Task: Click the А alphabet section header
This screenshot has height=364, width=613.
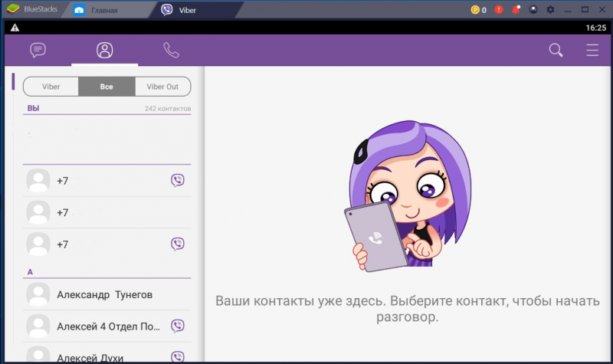Action: coord(30,272)
